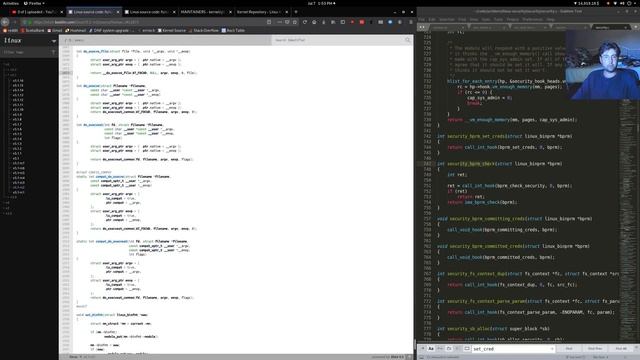The image size is (640, 360).
Task: Go back in Firefox
Action: 5,22
